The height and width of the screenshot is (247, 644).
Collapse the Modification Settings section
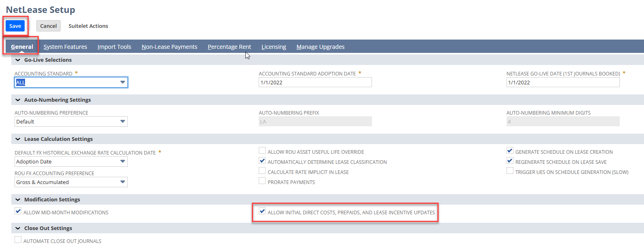(18, 199)
